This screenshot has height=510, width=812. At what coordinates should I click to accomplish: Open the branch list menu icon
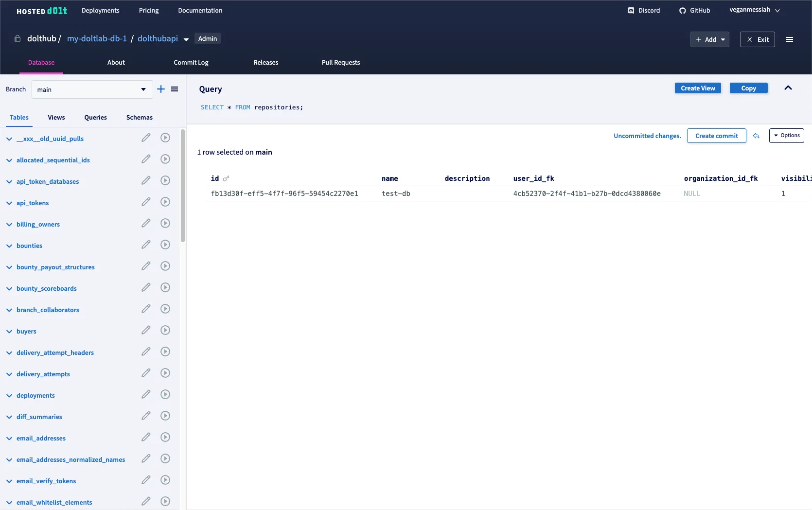(175, 89)
